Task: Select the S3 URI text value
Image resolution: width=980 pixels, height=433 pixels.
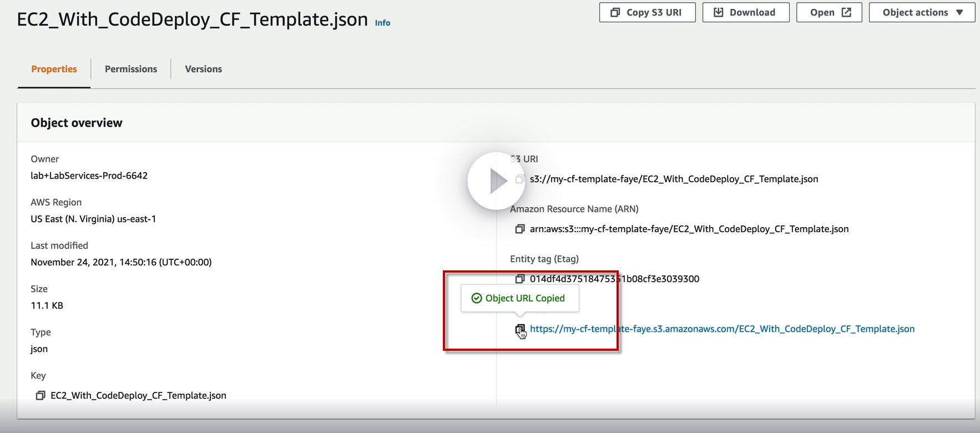Action: click(674, 179)
